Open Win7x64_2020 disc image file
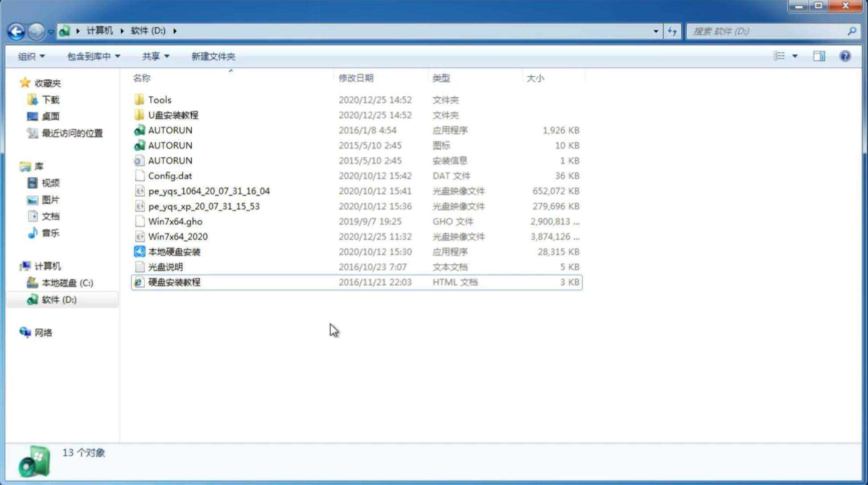 point(177,237)
